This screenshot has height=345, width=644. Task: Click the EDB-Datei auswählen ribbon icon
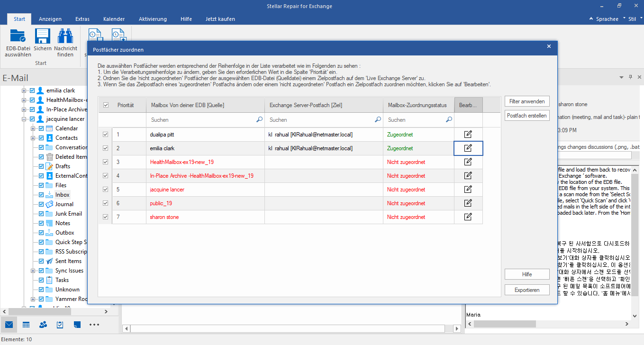click(18, 36)
